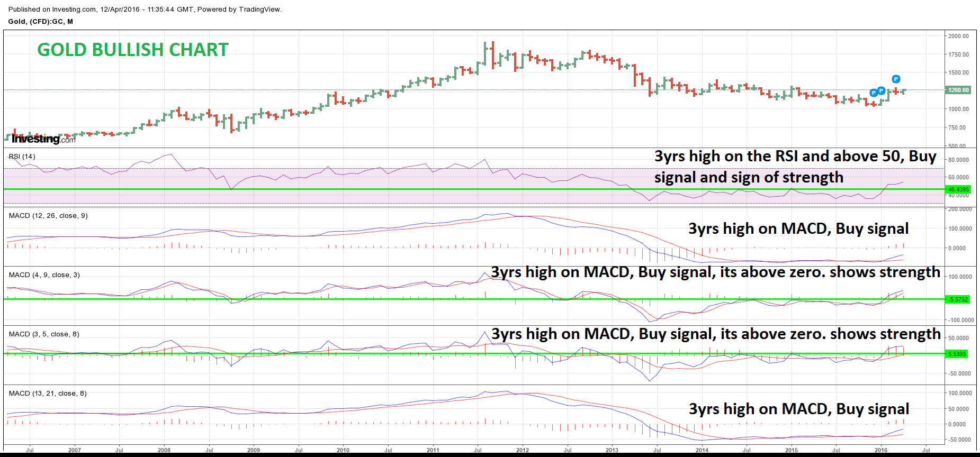This screenshot has height=457, width=980.
Task: Click the 60.0000 RSI axis label
Action: 958,177
